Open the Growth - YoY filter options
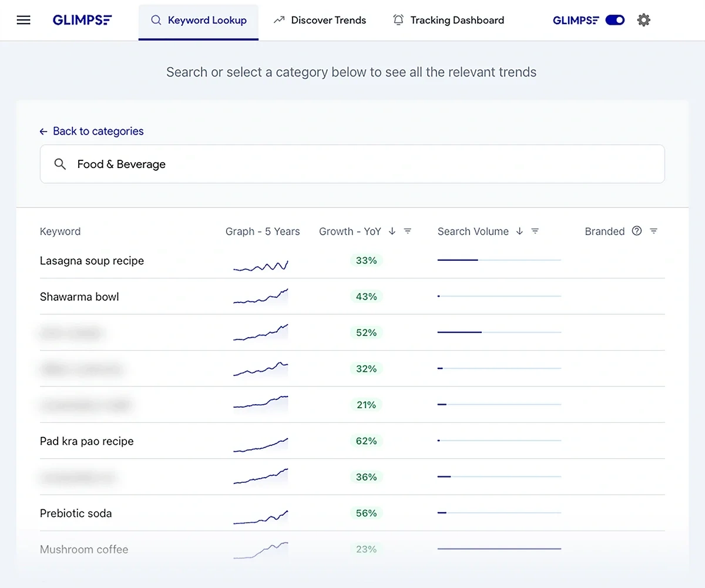This screenshot has width=705, height=588. tap(407, 231)
